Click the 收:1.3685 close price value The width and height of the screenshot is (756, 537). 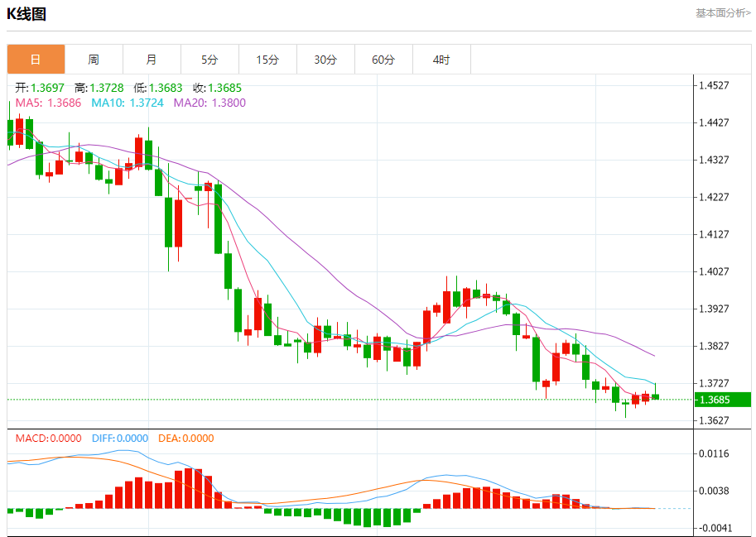click(x=217, y=88)
